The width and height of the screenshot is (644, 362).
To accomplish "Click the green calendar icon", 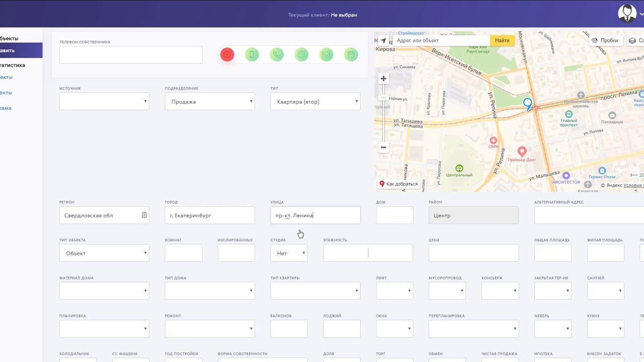I will click(x=351, y=55).
